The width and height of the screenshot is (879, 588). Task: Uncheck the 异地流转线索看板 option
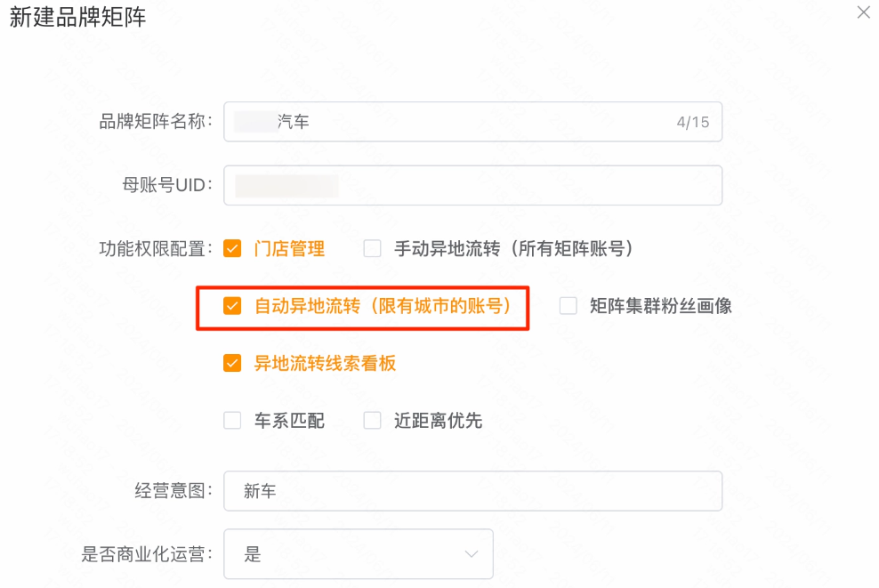[232, 363]
